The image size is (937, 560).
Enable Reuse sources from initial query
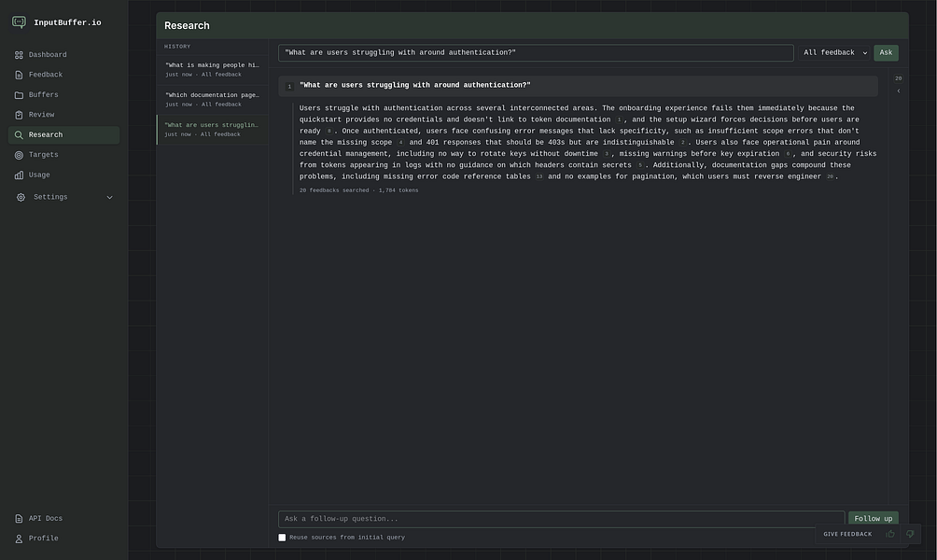[282, 538]
